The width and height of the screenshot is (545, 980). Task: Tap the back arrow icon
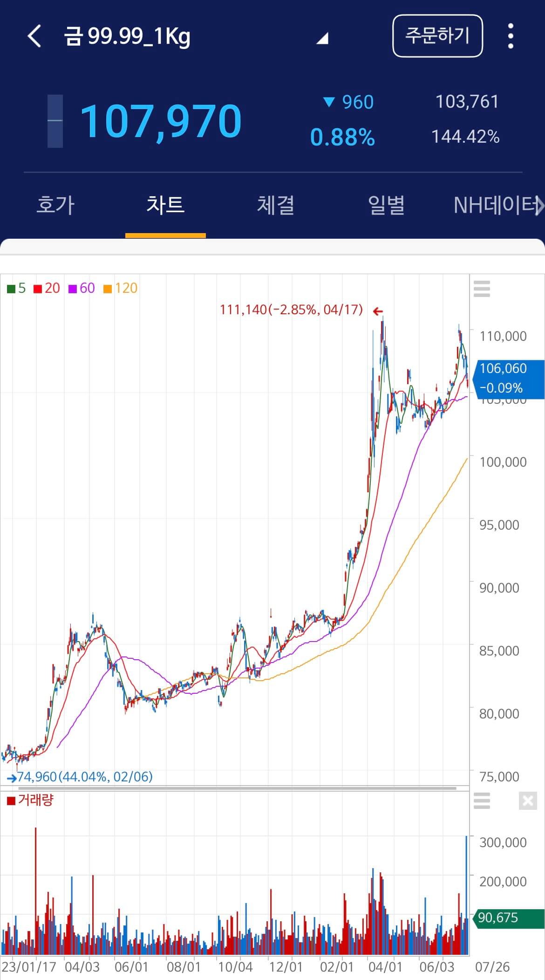pyautogui.click(x=34, y=36)
